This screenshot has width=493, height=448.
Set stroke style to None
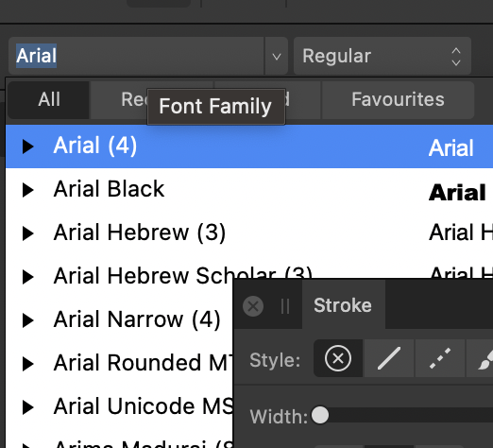[x=338, y=358]
